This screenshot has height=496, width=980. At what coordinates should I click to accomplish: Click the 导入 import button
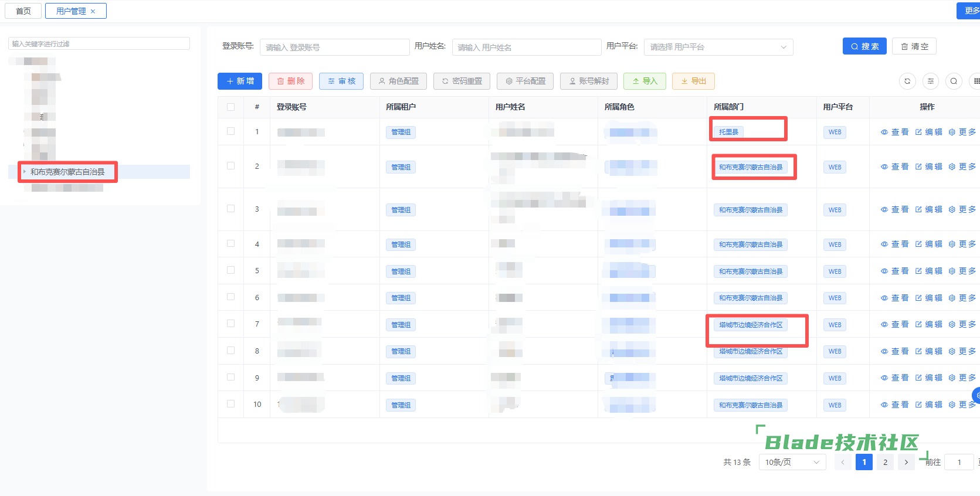[645, 81]
